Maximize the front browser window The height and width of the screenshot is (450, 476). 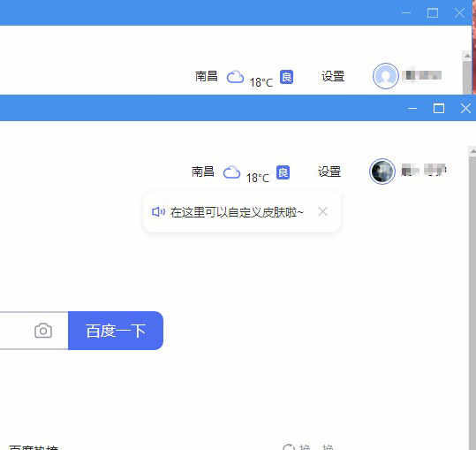pyautogui.click(x=439, y=108)
